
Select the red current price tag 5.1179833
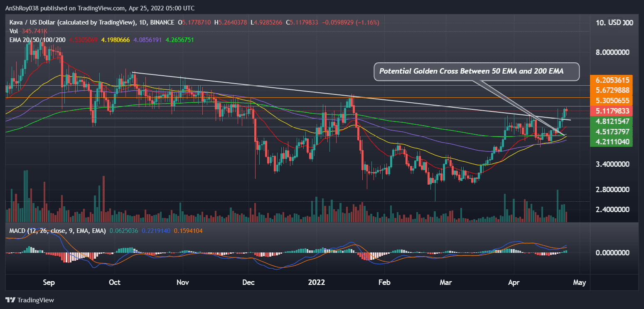[611, 111]
